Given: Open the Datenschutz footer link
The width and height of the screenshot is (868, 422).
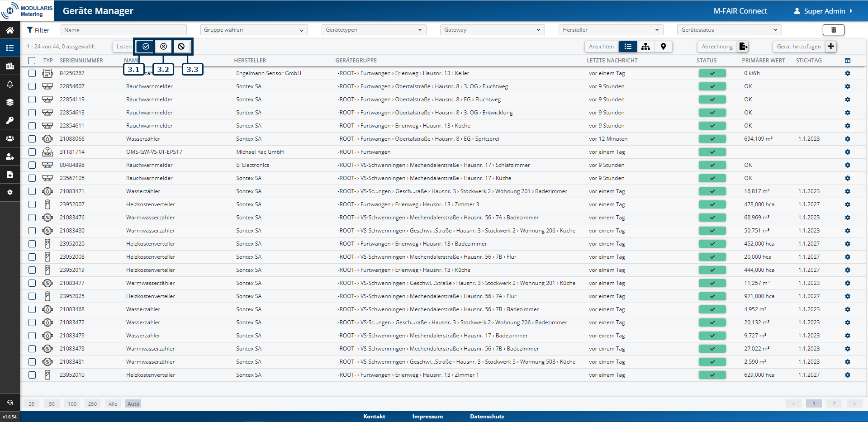Looking at the screenshot, I should 487,417.
